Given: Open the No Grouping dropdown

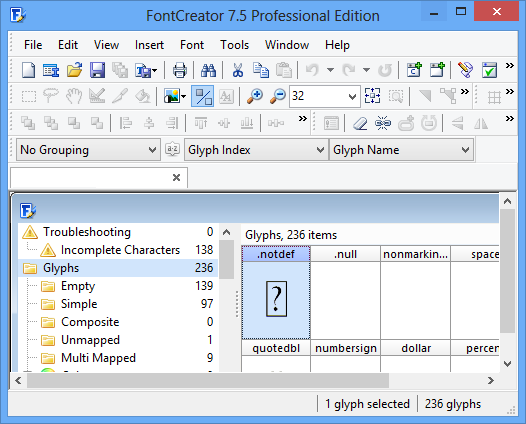Looking at the screenshot, I should (x=88, y=150).
